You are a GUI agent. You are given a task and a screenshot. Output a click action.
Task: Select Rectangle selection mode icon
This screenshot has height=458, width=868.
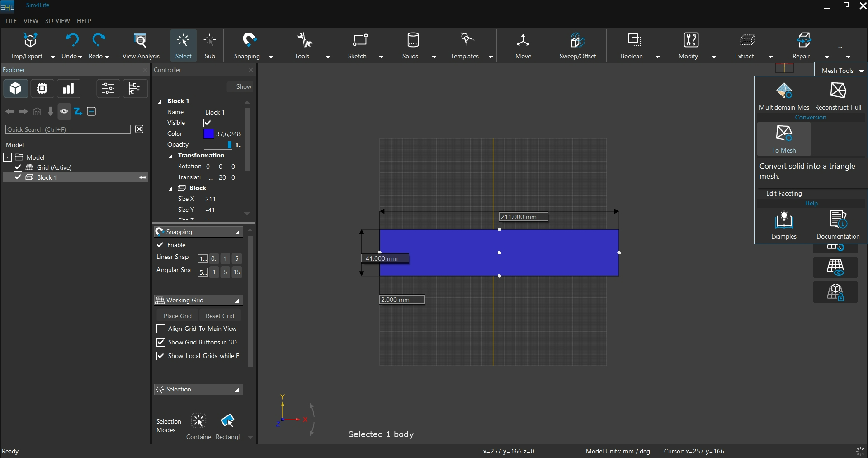coord(227,421)
